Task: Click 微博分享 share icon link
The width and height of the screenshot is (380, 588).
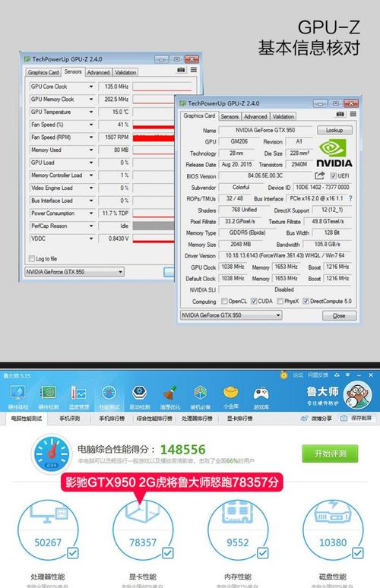Action: [316, 418]
